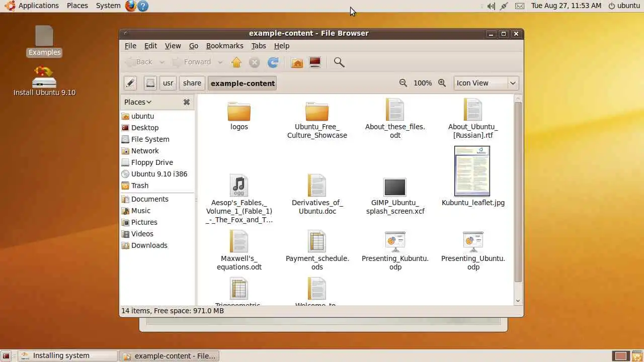This screenshot has width=644, height=362.
Task: Click the Back navigation button
Action: coord(139,62)
